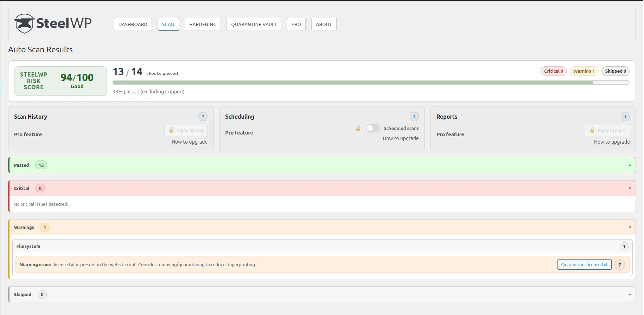Click the Passed count badge 13
Screen dimensions: 644x315
point(41,165)
